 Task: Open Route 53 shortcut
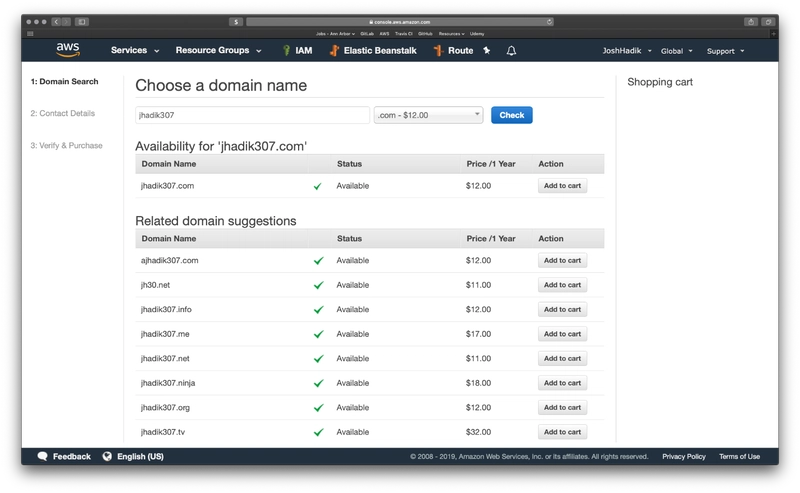[439, 50]
